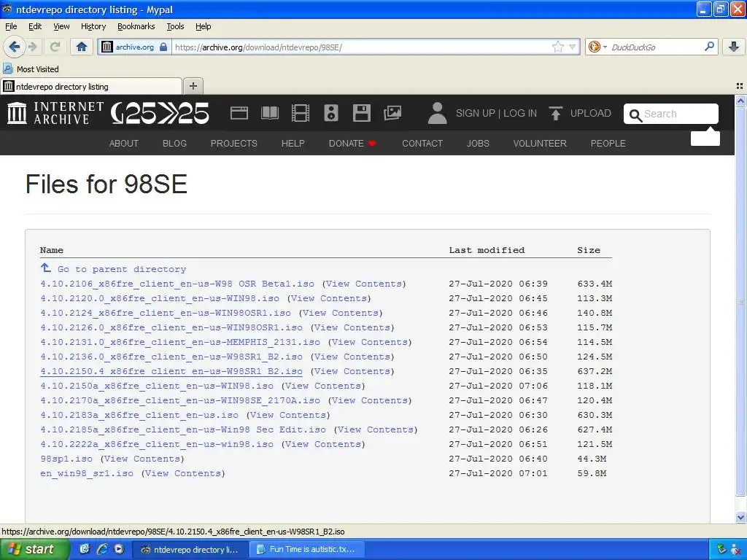
Task: Open the Help menu
Action: 203,26
